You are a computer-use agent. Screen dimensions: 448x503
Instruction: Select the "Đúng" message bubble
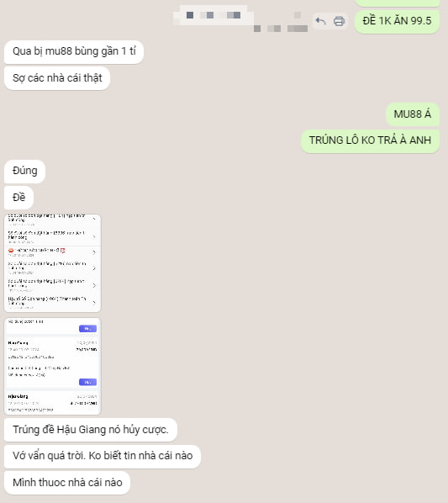tap(24, 171)
